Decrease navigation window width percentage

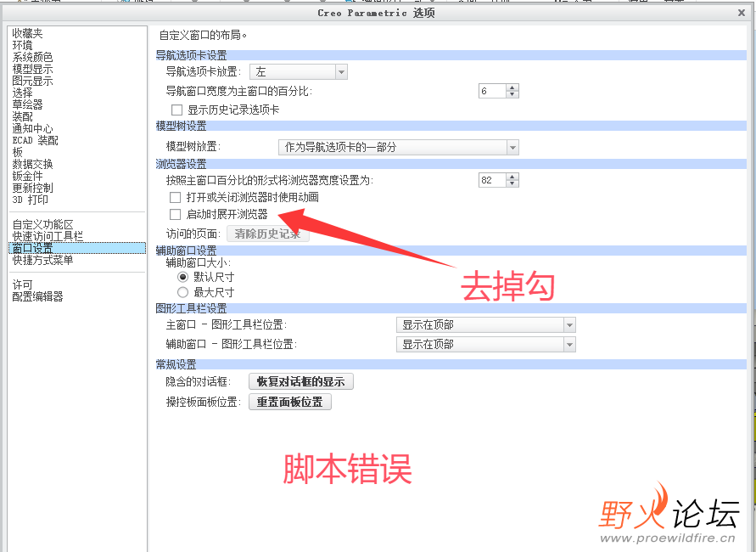click(512, 94)
